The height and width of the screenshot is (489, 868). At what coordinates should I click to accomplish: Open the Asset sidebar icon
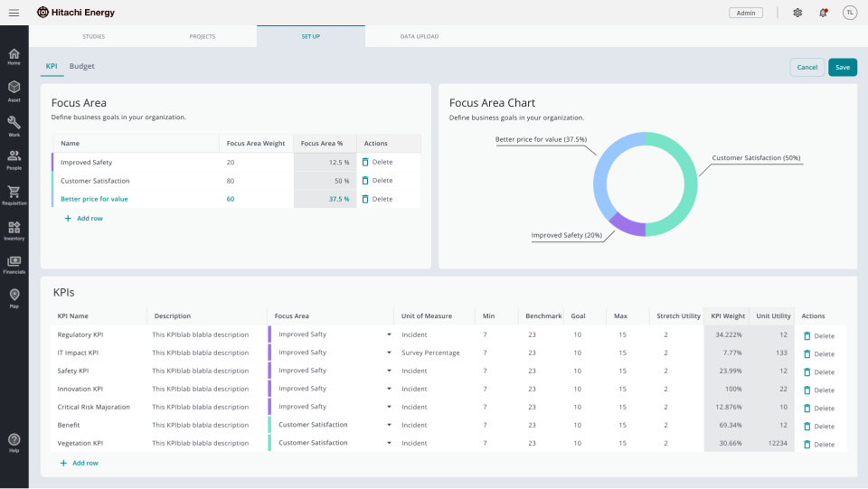pos(14,90)
